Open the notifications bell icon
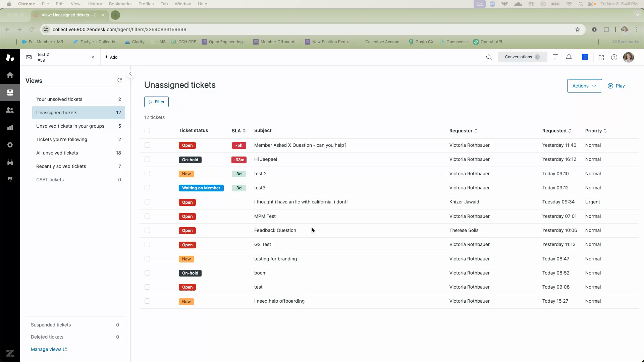644x362 pixels. [569, 57]
